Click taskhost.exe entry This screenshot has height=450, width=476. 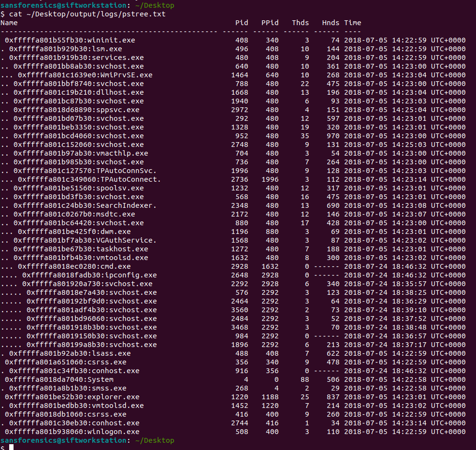(81, 249)
